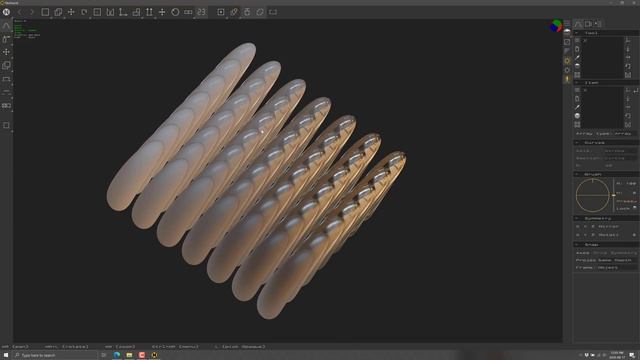Image resolution: width=640 pixels, height=360 pixels.
Task: Collapse the Item panel section
Action: coord(577,82)
